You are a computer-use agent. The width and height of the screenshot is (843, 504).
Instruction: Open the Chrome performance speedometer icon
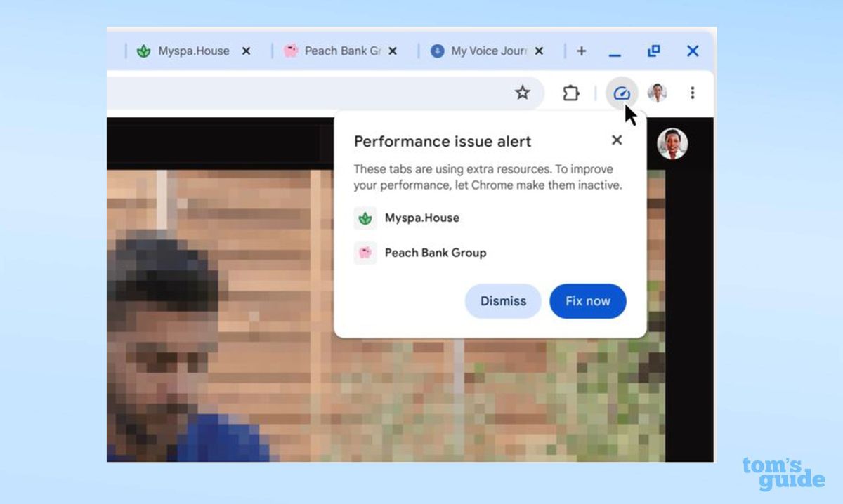[621, 93]
